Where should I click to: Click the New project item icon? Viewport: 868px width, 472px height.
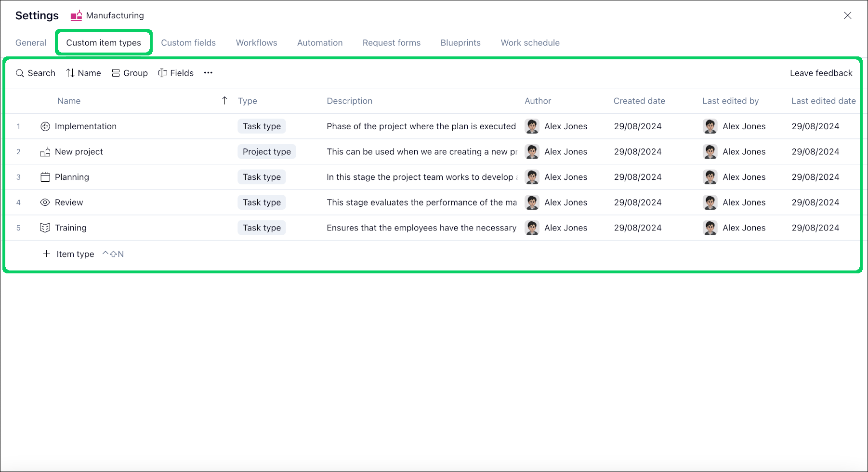(x=45, y=152)
